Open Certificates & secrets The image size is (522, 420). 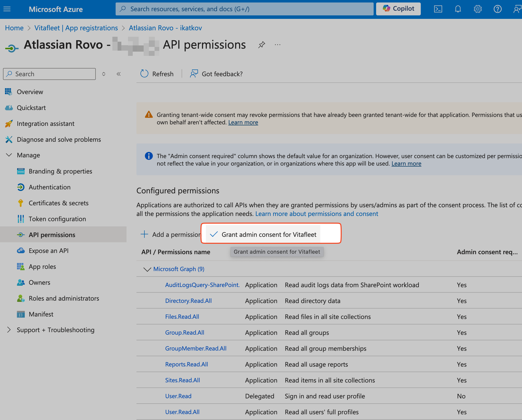[x=59, y=203]
